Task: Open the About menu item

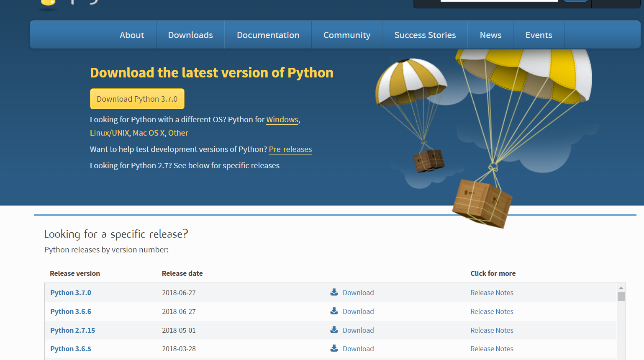Action: click(132, 35)
